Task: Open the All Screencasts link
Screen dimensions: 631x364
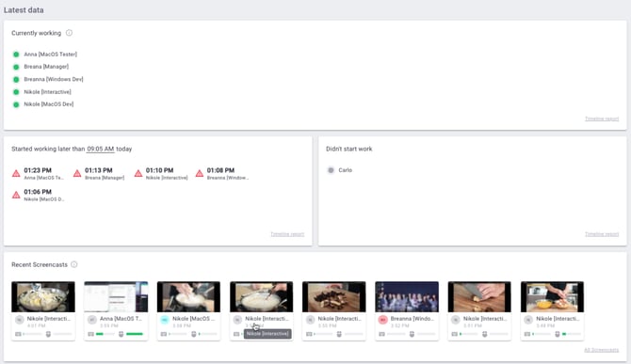Action: [601, 350]
